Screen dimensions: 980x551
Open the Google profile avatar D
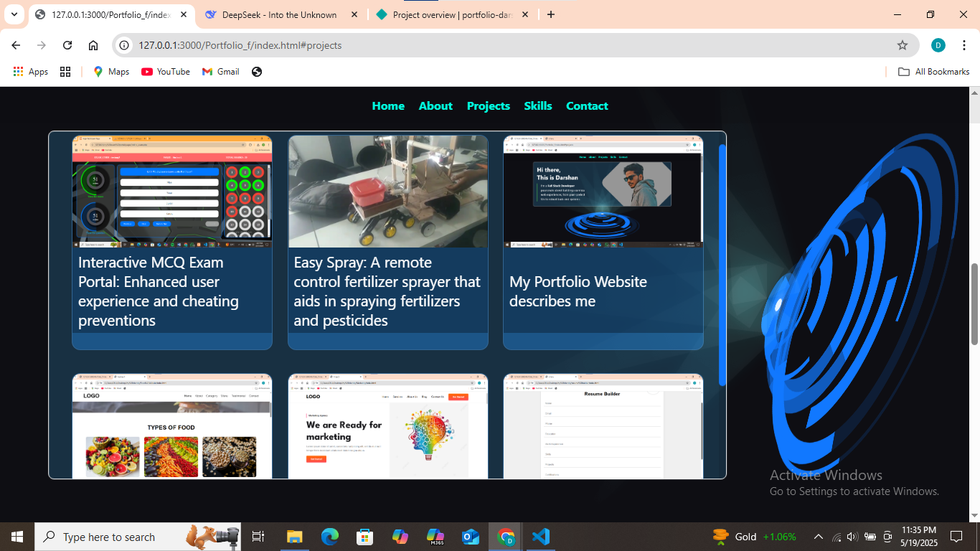[x=938, y=45]
